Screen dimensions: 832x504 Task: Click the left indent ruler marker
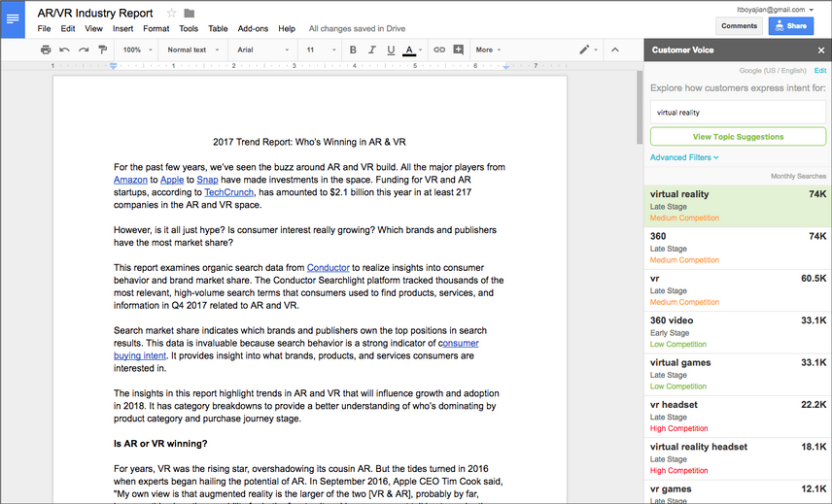pos(113,66)
